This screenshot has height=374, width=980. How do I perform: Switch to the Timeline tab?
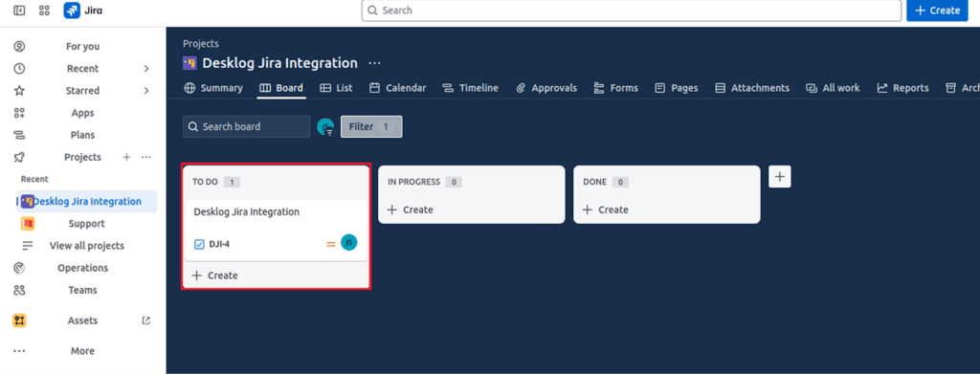click(470, 88)
